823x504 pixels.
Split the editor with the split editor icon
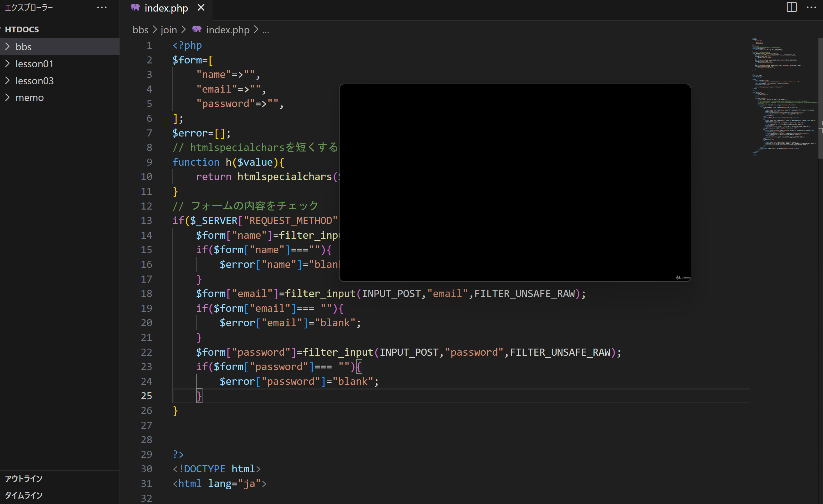click(791, 7)
